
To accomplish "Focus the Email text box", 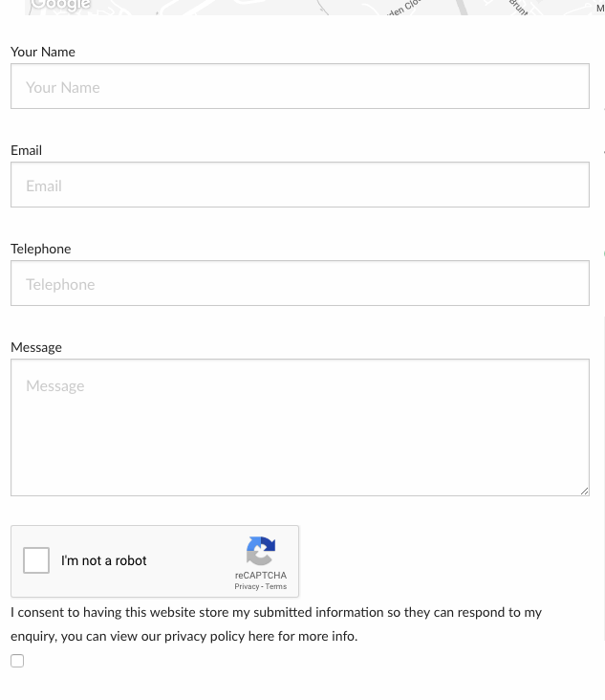I will click(300, 185).
